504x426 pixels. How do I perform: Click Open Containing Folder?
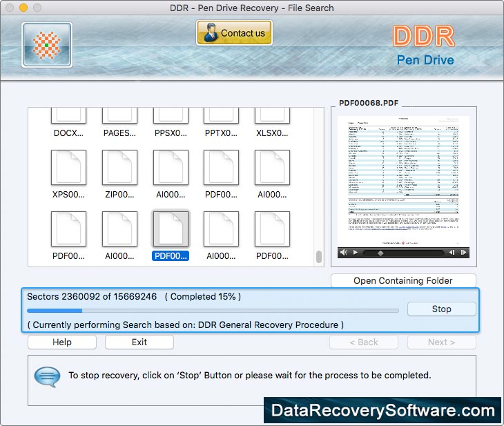click(403, 281)
